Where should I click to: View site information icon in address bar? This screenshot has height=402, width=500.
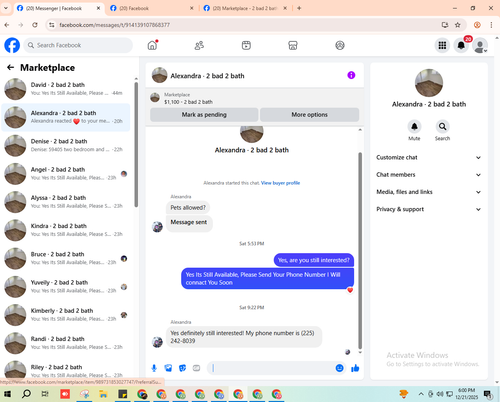coord(51,25)
